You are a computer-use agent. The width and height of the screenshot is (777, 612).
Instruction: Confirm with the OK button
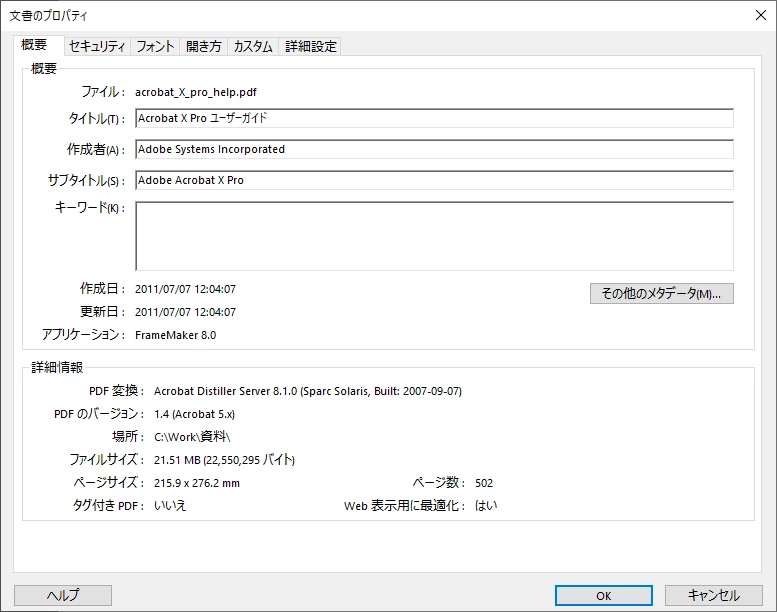tap(604, 595)
